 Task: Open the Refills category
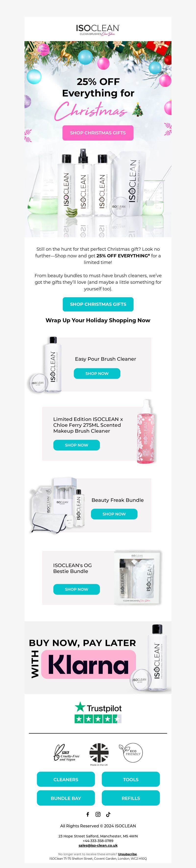click(x=131, y=798)
